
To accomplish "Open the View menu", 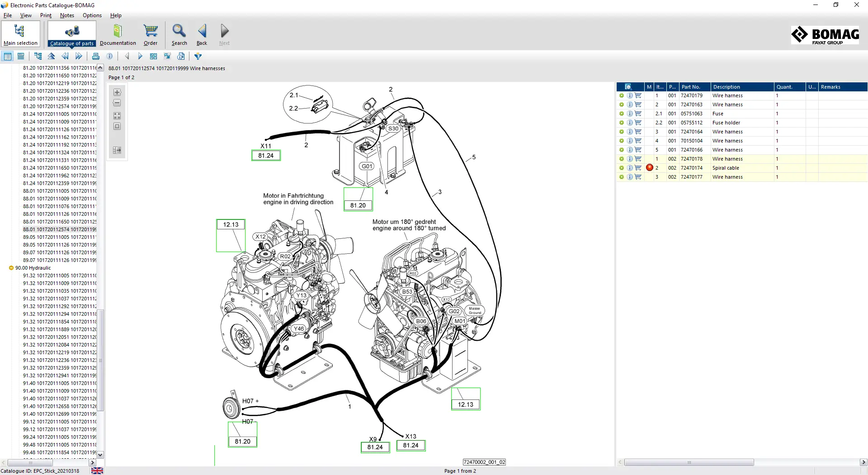I will 26,15.
